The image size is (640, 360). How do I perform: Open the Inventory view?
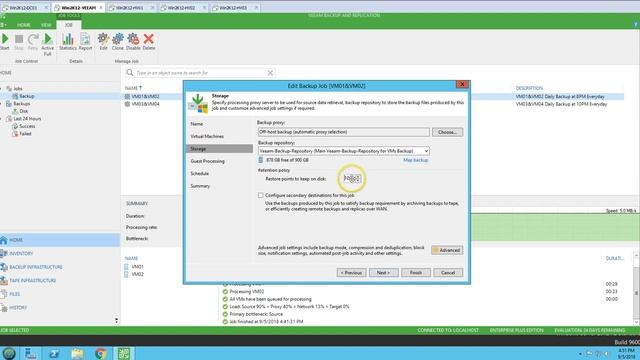(x=60, y=253)
